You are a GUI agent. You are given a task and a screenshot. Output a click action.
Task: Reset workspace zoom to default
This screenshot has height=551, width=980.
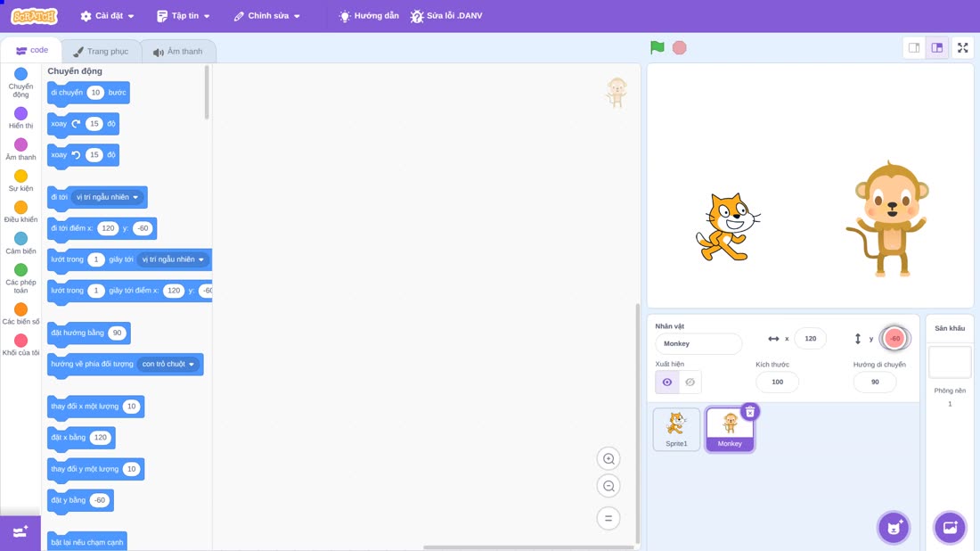(x=608, y=519)
